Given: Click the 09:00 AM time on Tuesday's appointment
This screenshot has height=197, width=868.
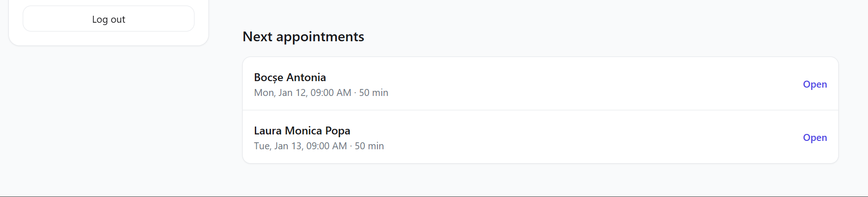Looking at the screenshot, I should [x=327, y=146].
